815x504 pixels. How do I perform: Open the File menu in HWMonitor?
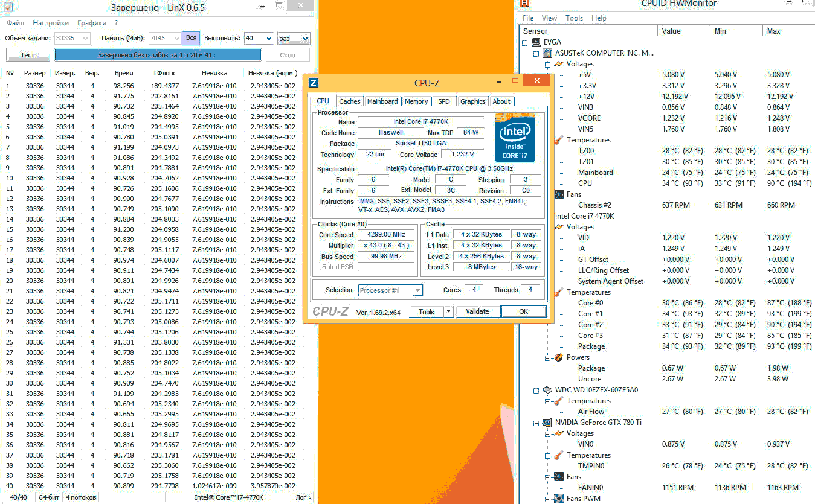(528, 18)
